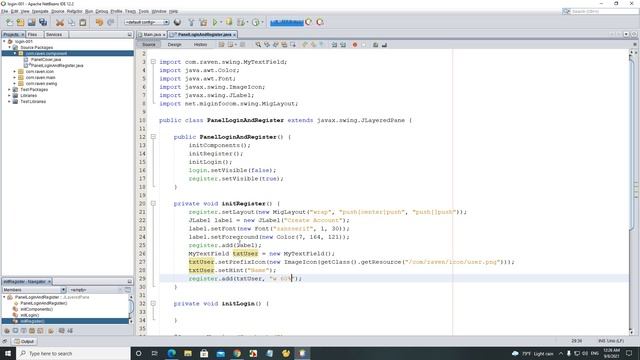Click the magnifier Find Selection icon in editor toolbar

click(x=258, y=44)
